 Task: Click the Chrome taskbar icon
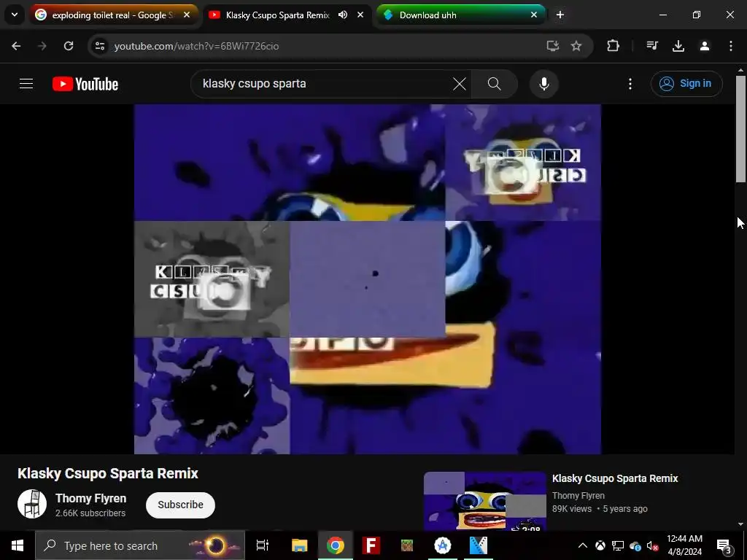coord(336,545)
